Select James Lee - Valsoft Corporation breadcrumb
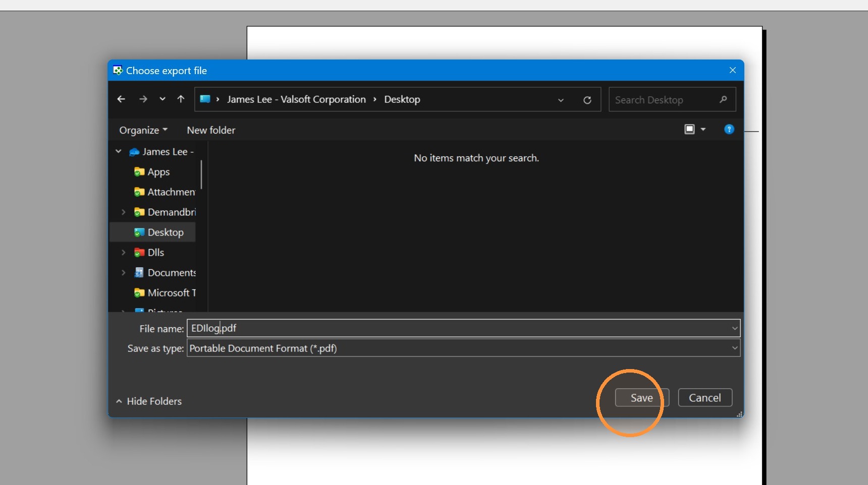This screenshot has width=868, height=485. pos(296,99)
